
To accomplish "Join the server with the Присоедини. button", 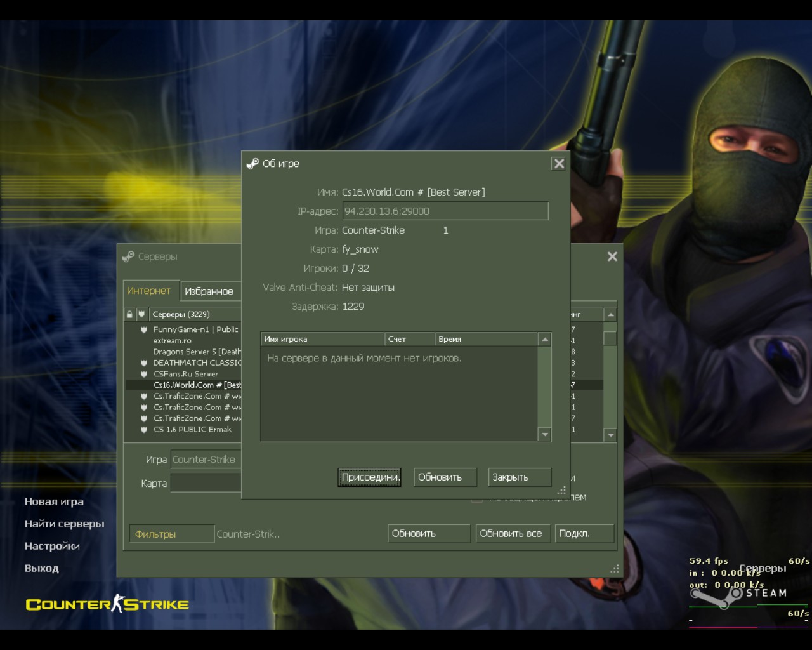I will coord(370,477).
